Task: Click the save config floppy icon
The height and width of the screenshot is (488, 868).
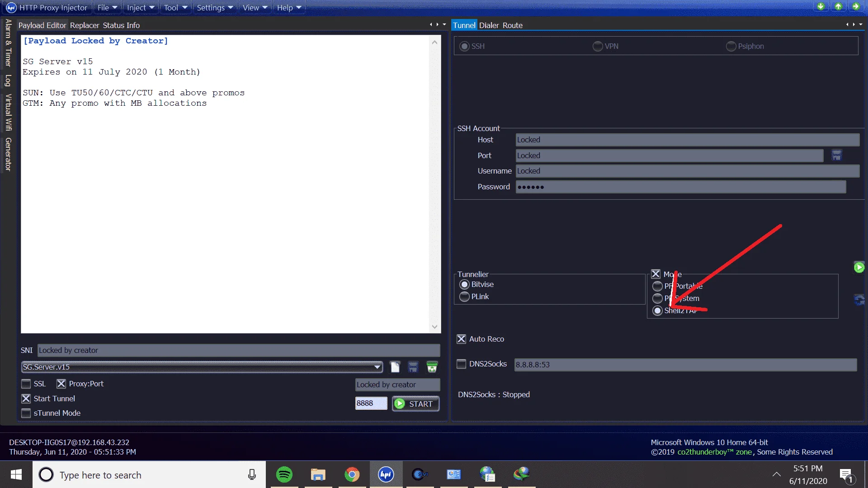Action: tap(413, 367)
